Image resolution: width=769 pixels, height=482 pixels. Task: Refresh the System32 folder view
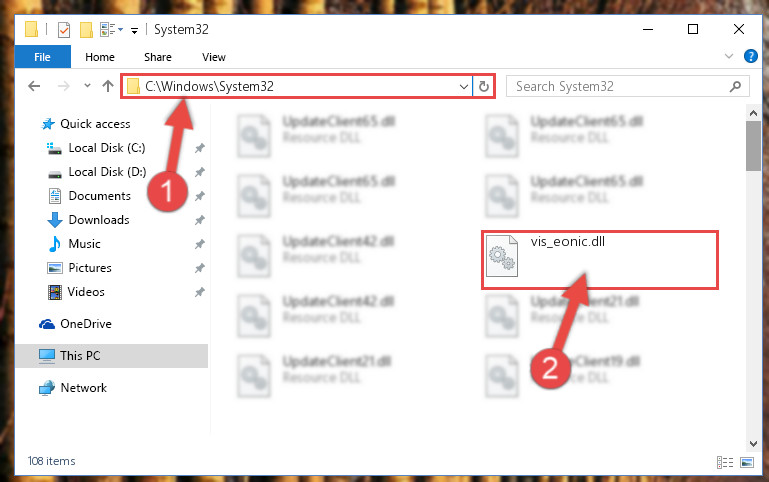pyautogui.click(x=484, y=86)
